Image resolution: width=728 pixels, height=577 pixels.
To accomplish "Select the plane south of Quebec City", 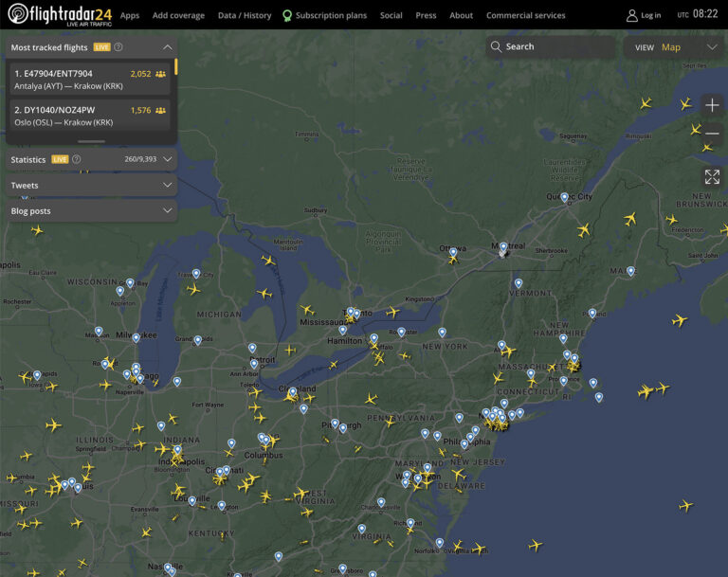I will point(584,230).
